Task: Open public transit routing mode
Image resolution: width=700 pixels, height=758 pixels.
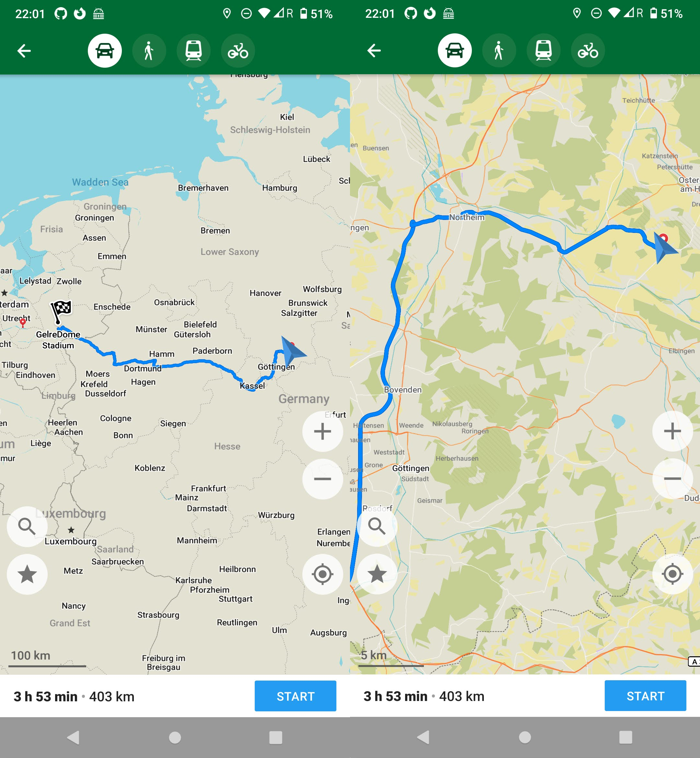Action: [193, 50]
